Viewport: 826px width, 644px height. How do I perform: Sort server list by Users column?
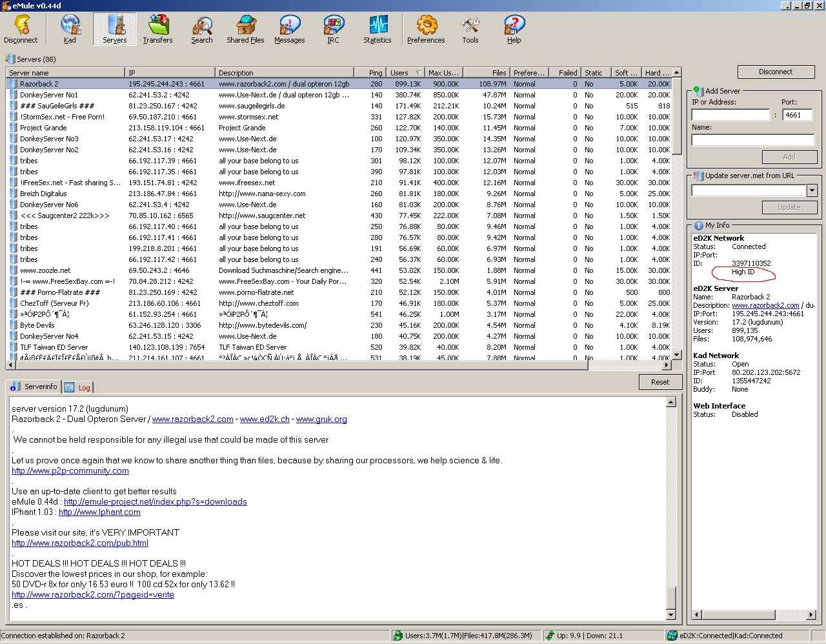point(400,73)
